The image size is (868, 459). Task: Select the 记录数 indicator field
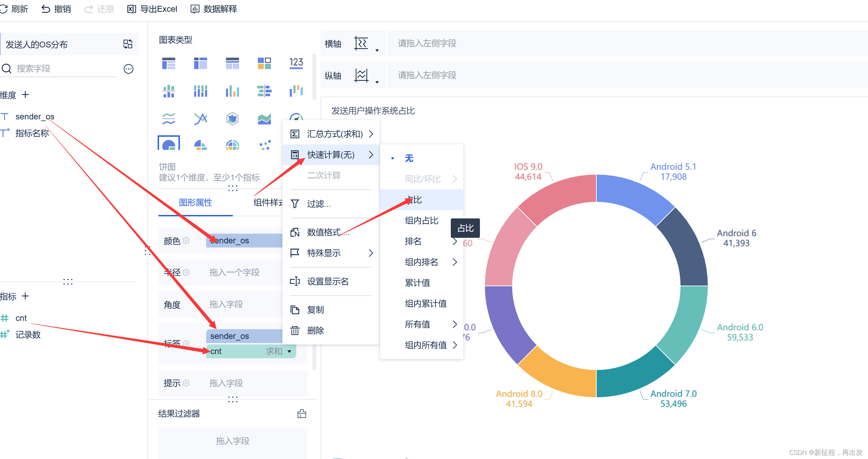(28, 335)
